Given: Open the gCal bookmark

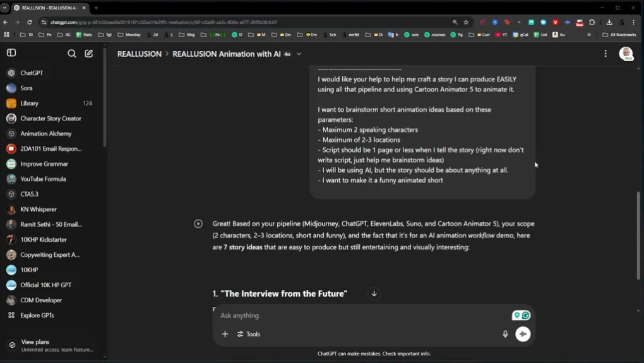Looking at the screenshot, I should pos(520,35).
